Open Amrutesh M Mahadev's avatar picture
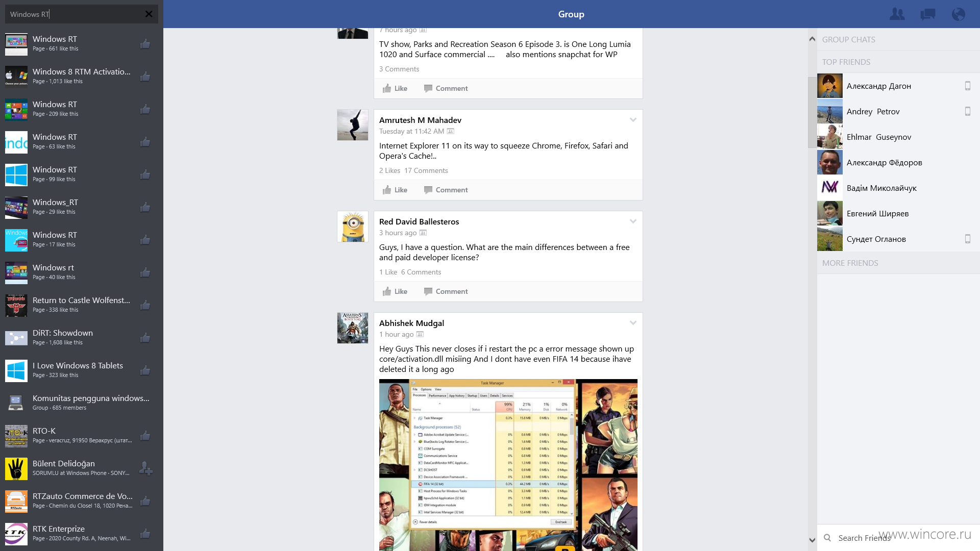 click(353, 125)
